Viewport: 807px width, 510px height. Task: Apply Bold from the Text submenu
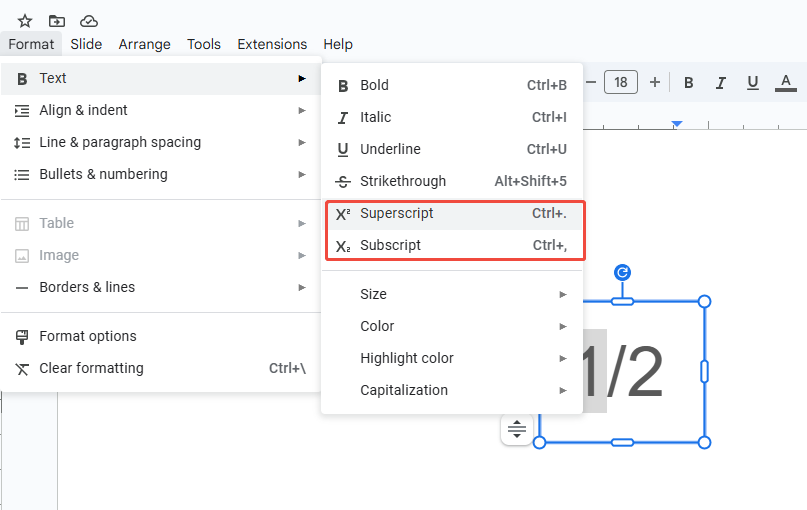pyautogui.click(x=452, y=85)
